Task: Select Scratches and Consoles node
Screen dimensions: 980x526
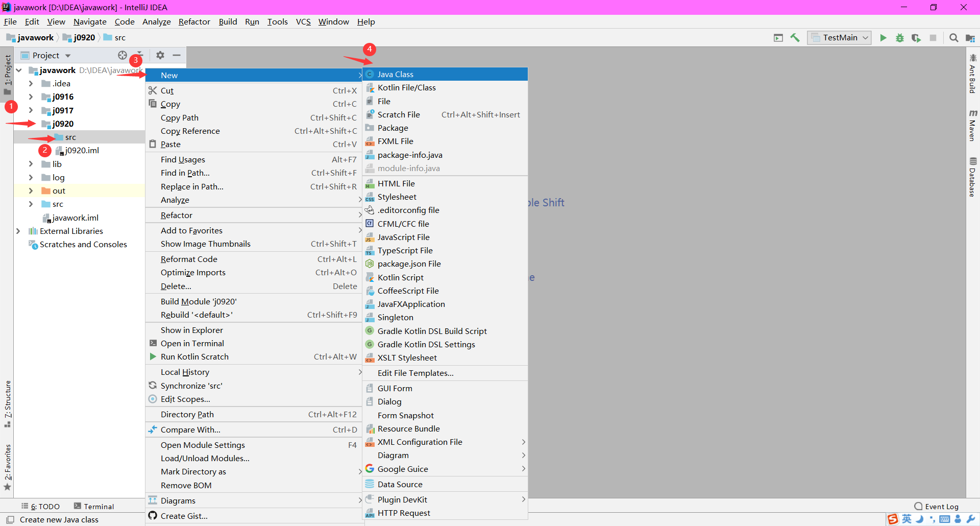Action: 78,244
